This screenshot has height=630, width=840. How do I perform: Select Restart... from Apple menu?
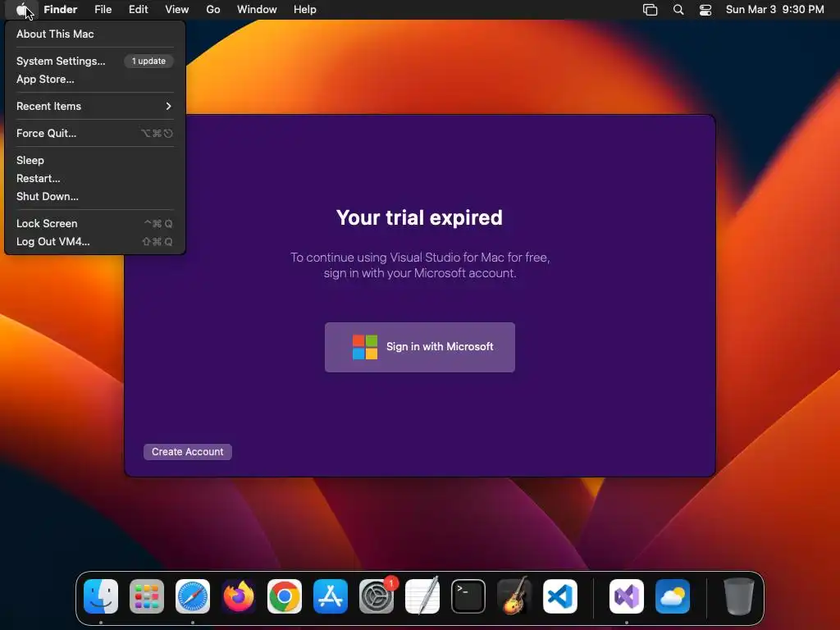pos(95,178)
